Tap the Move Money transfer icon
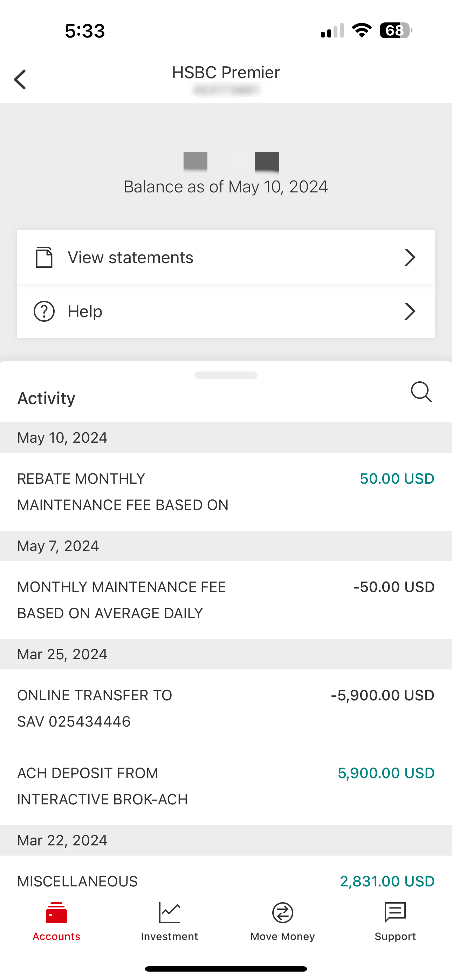The width and height of the screenshot is (452, 980). (282, 913)
